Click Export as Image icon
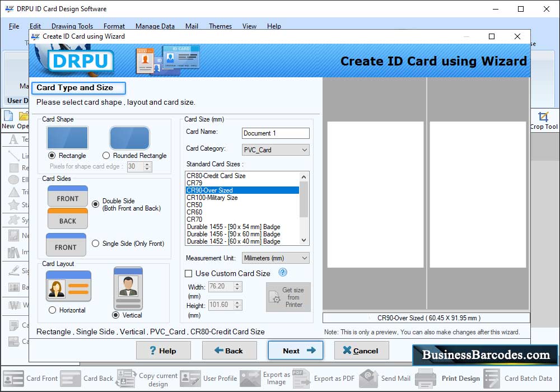 250,379
